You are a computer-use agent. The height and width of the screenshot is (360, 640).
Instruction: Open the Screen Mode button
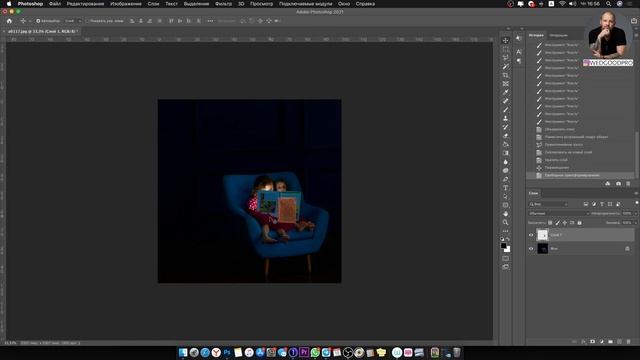(x=505, y=267)
